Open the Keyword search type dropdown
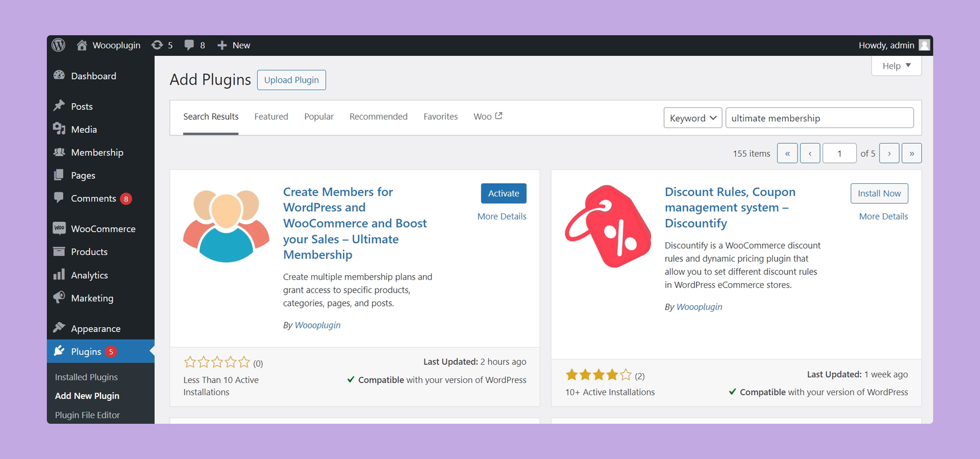980x459 pixels. pos(693,118)
